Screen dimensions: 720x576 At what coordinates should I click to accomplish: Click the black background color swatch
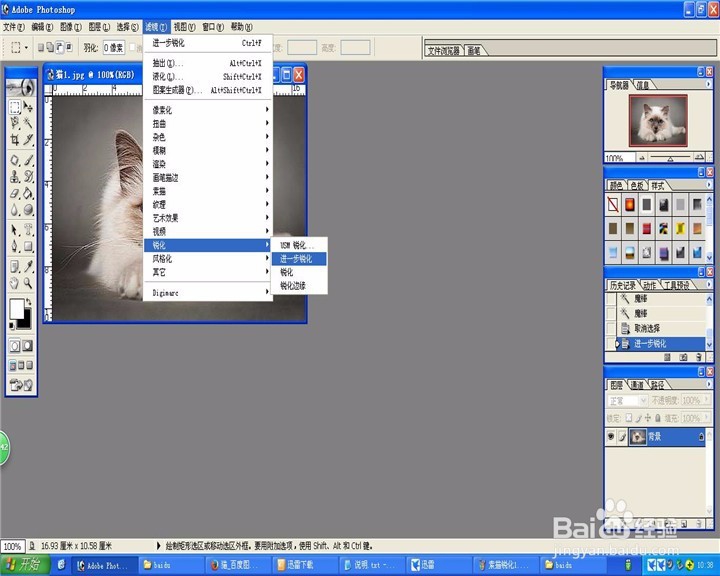(x=27, y=322)
